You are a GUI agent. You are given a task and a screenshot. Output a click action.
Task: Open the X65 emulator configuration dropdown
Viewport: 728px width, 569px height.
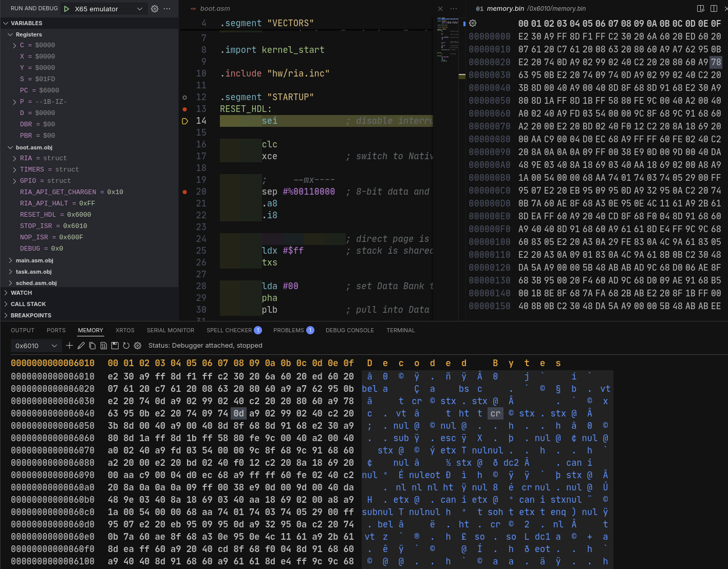tap(139, 9)
